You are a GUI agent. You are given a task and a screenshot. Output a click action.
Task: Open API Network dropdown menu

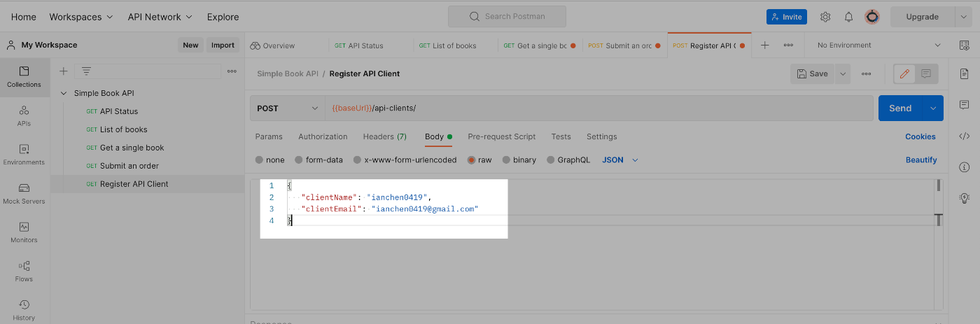[x=160, y=17]
